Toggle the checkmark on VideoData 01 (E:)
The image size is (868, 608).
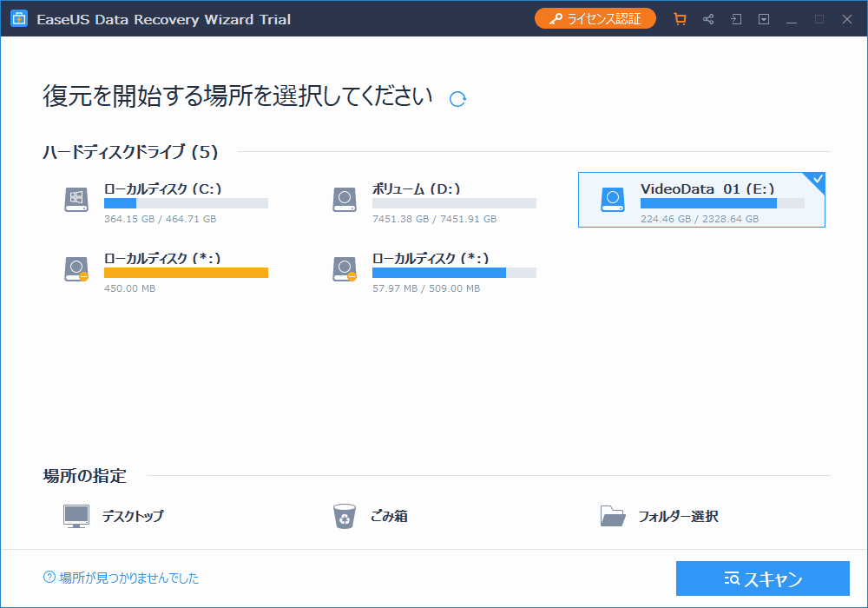(818, 179)
